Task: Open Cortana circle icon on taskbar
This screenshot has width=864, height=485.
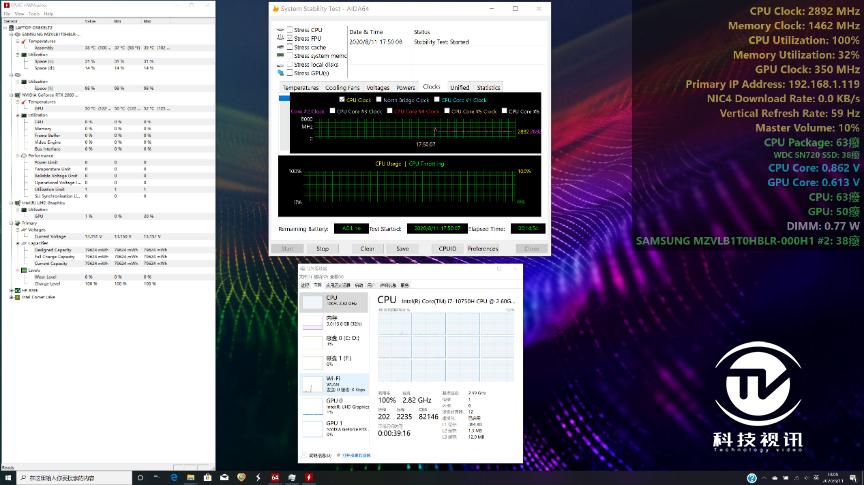Action: pos(141,477)
